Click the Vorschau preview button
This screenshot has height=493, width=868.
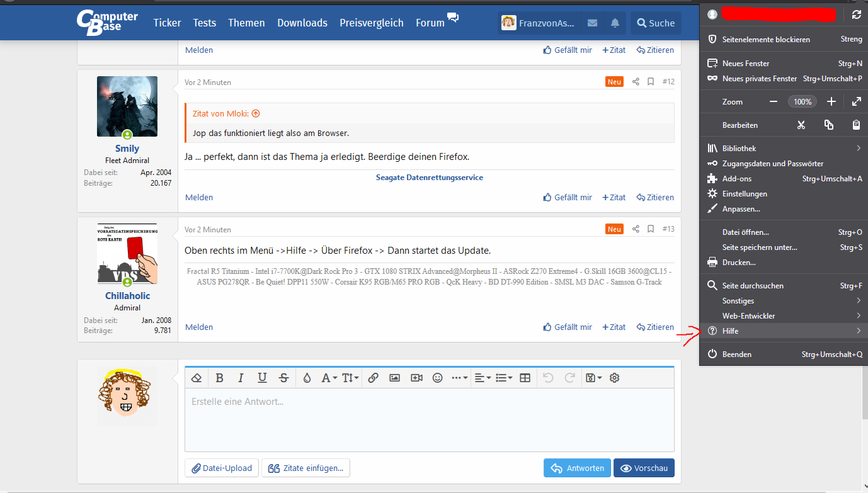click(644, 468)
